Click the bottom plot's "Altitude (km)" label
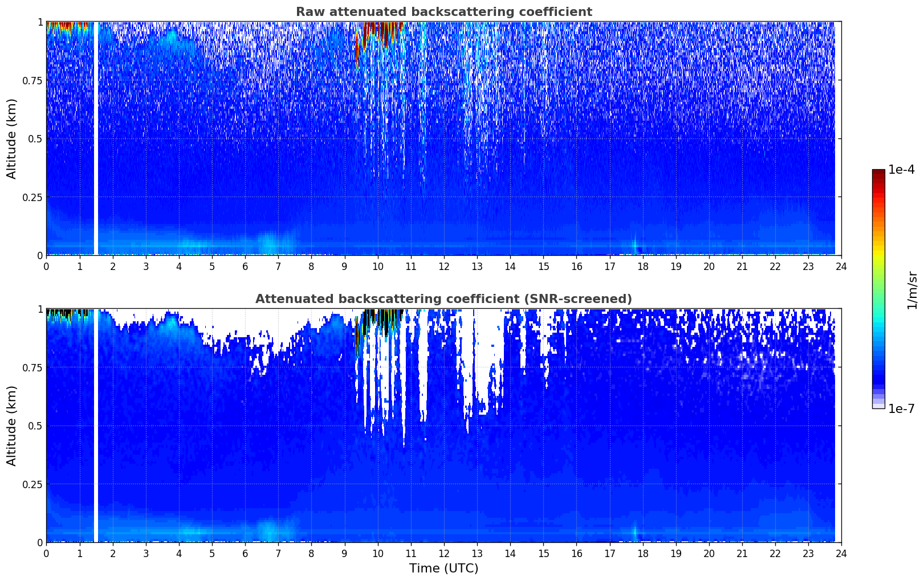This screenshot has width=924, height=581. (12, 425)
